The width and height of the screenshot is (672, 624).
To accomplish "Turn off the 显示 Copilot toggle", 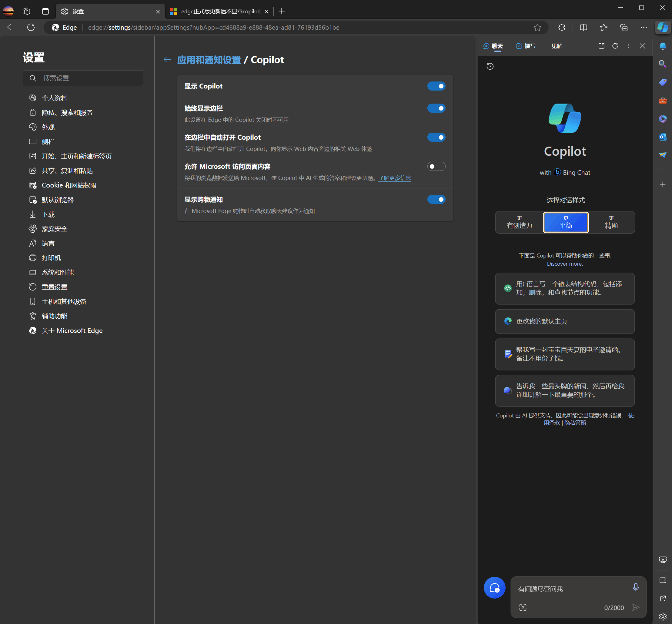I will tap(436, 86).
